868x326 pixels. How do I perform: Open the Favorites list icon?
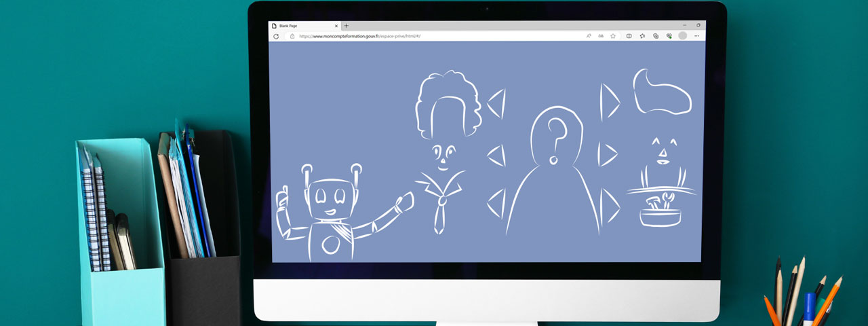642,36
